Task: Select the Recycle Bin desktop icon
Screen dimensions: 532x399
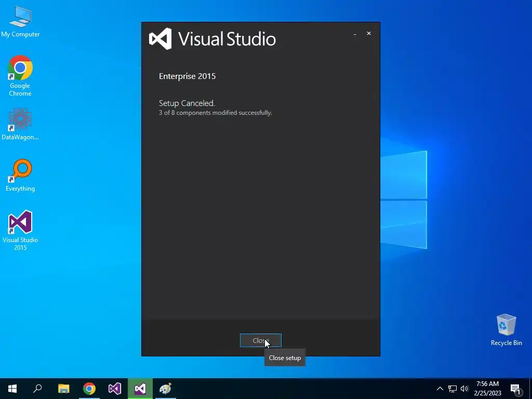Action: [506, 330]
